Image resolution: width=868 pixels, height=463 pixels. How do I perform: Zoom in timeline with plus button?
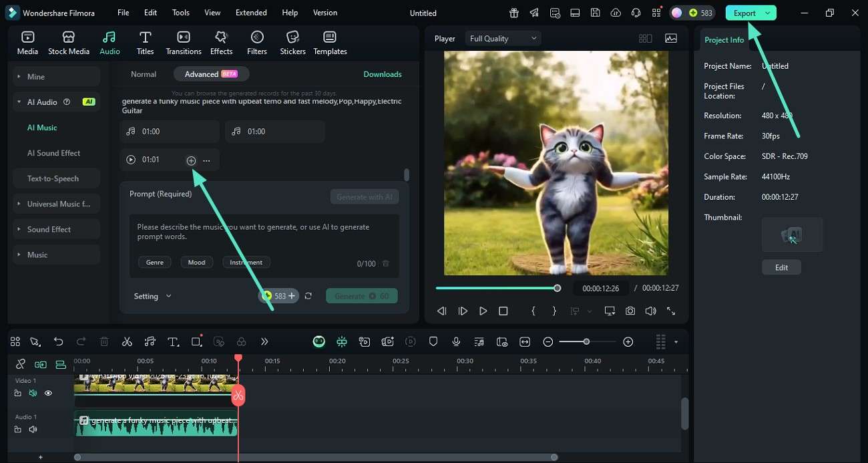(628, 341)
